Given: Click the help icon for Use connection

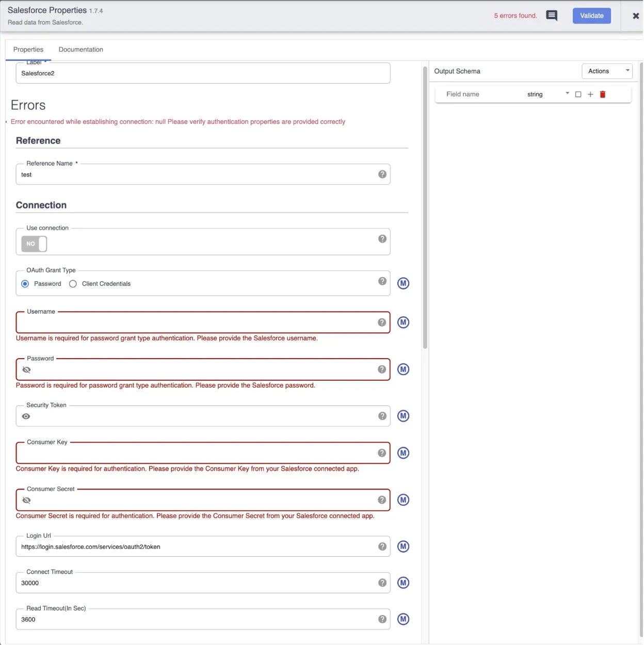Looking at the screenshot, I should [x=382, y=239].
